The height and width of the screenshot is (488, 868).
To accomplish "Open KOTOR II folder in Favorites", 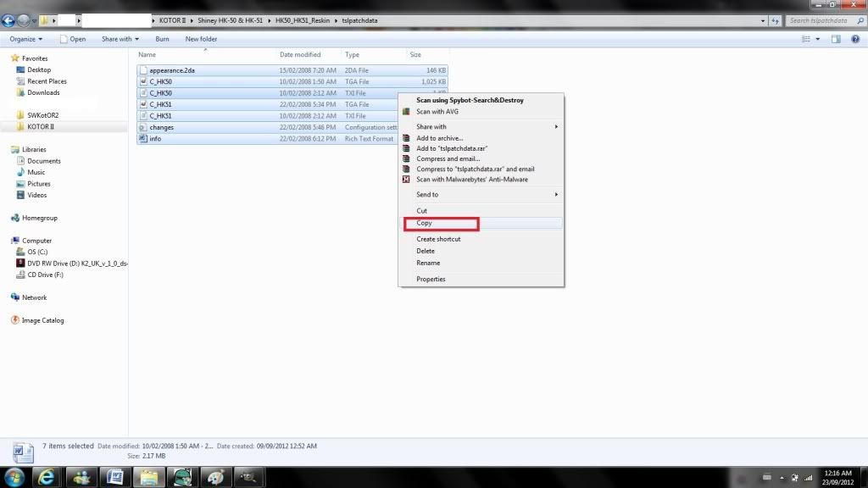I will tap(41, 126).
